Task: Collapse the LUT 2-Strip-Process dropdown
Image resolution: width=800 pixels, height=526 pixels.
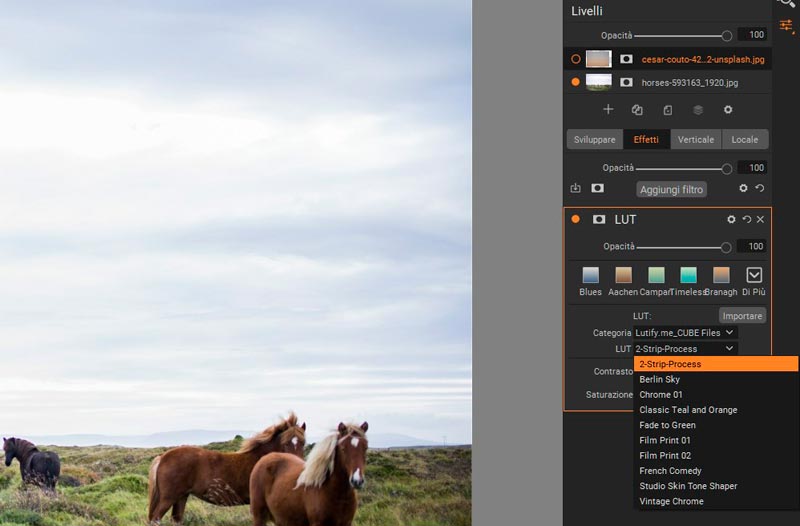Action: [685, 349]
